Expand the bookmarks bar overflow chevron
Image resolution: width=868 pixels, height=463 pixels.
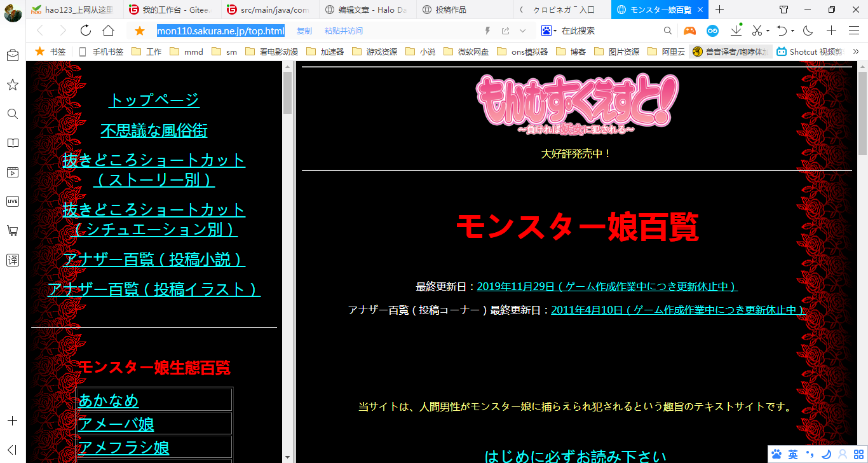point(855,52)
